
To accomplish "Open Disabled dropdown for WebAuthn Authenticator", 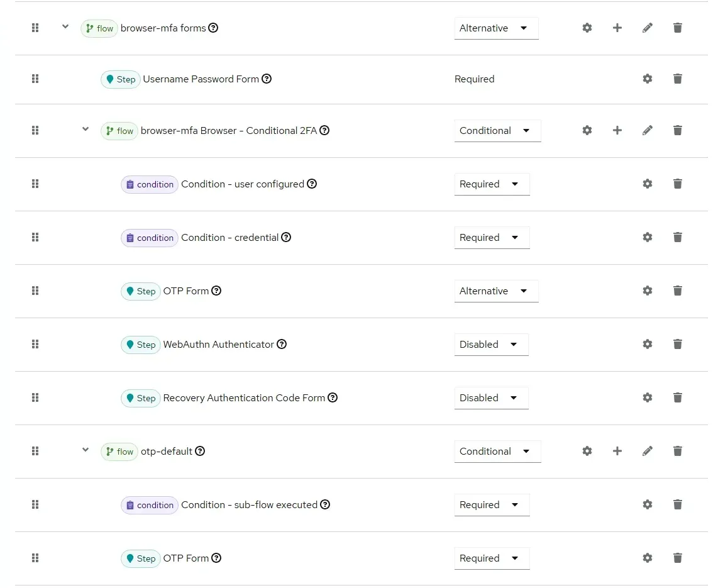I will (491, 345).
